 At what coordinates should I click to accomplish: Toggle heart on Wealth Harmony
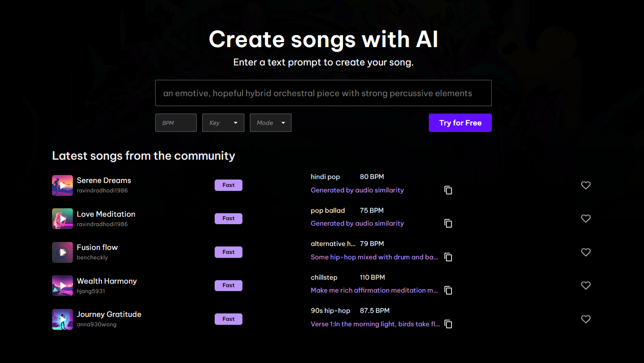click(585, 286)
